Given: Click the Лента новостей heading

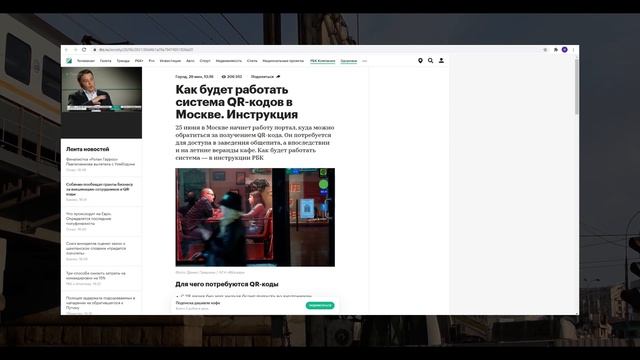Looking at the screenshot, I should click(x=88, y=149).
